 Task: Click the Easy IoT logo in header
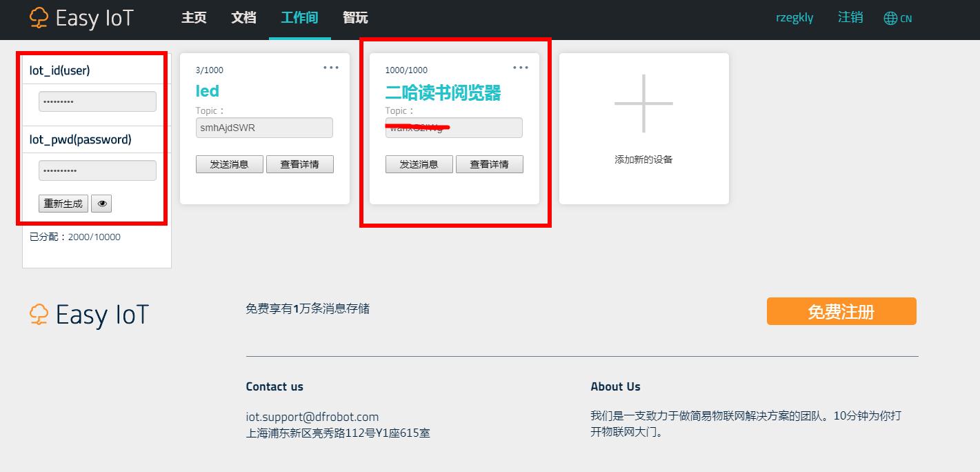click(x=81, y=18)
